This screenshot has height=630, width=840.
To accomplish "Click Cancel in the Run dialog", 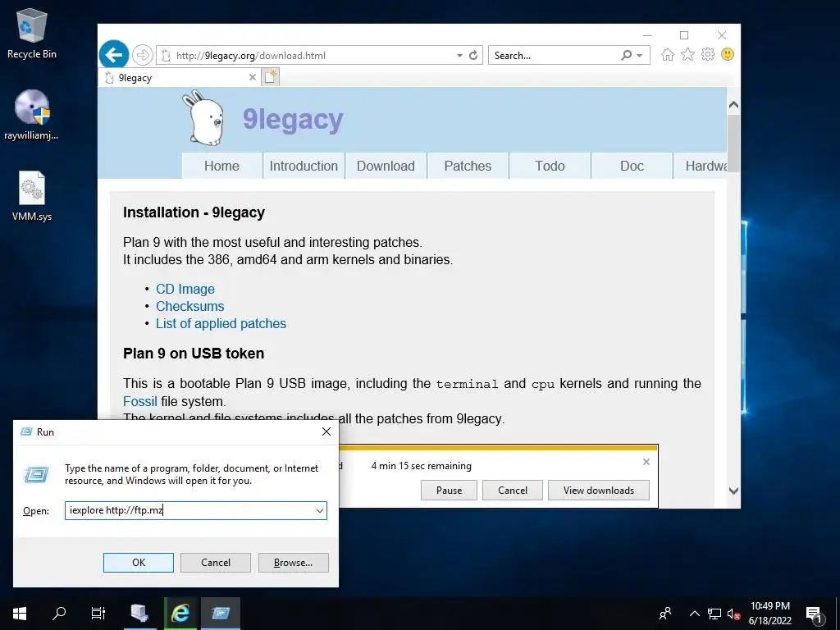I will (x=216, y=563).
